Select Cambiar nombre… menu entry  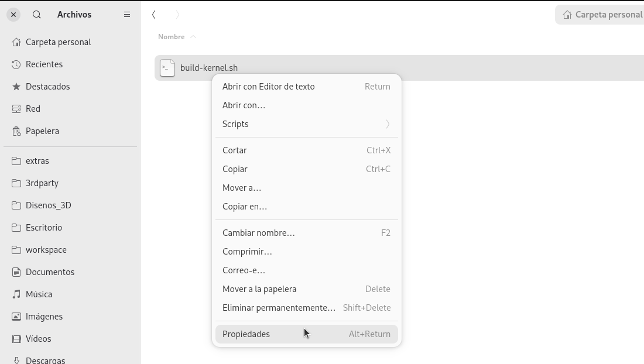tap(259, 233)
